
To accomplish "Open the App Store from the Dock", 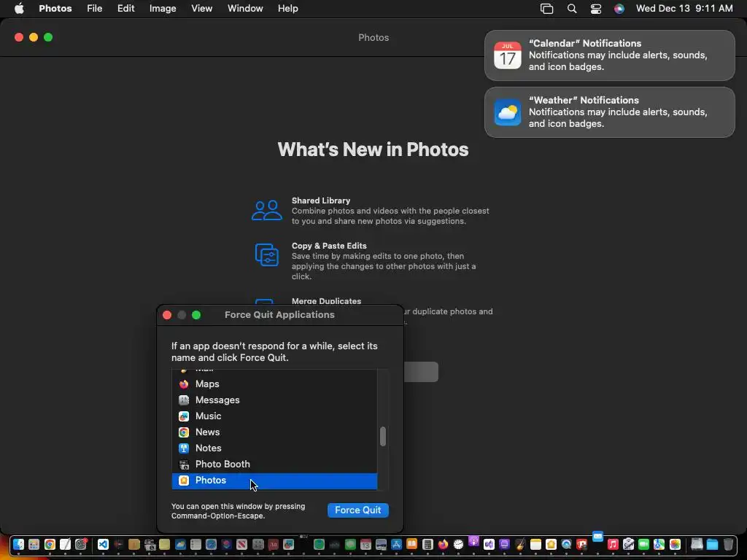I will (x=396, y=544).
